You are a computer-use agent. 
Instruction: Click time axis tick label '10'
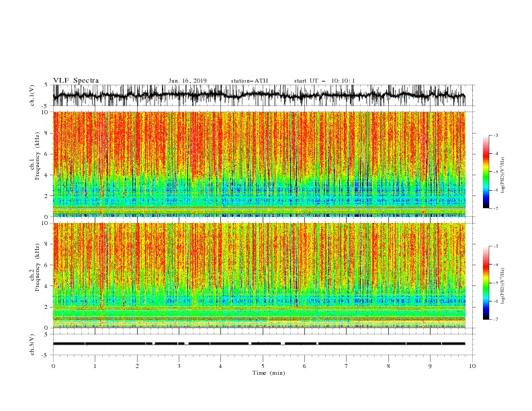[472, 366]
